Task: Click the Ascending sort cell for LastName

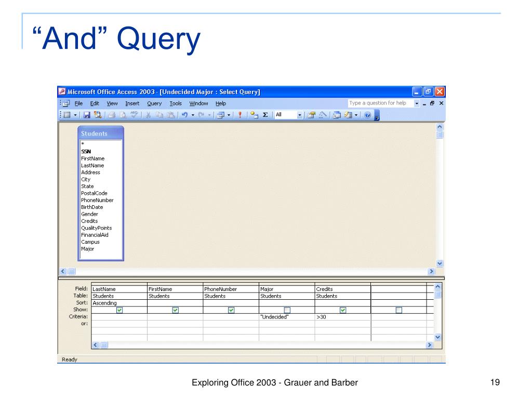Action: 119,303
